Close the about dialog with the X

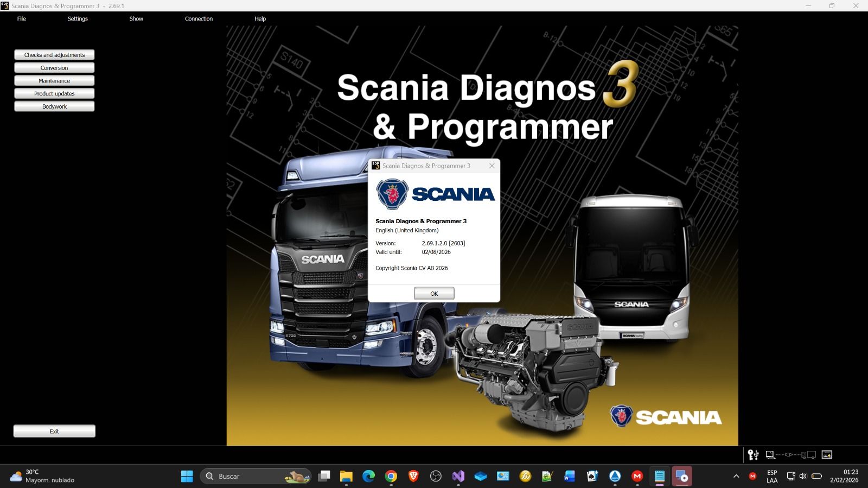(x=492, y=166)
